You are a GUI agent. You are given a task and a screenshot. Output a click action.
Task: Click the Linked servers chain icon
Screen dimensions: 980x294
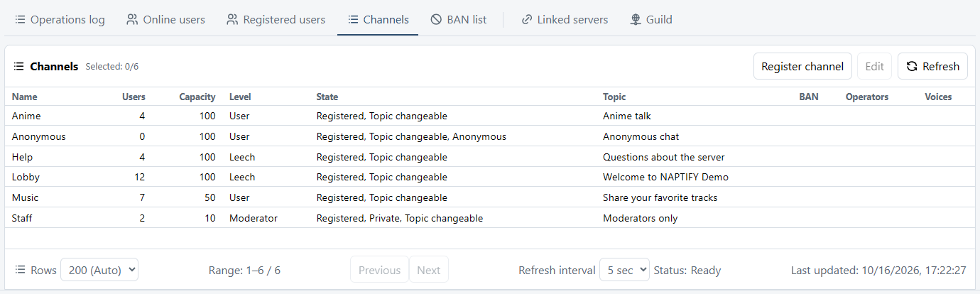coord(526,20)
